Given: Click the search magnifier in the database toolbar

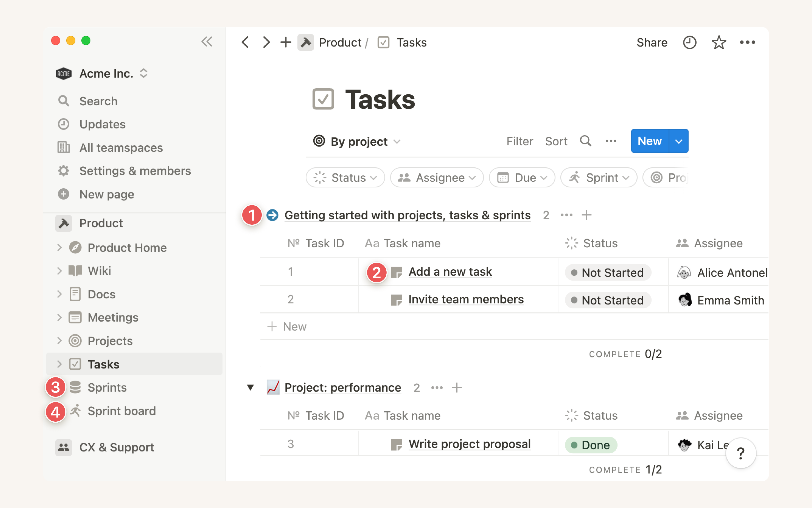Looking at the screenshot, I should tap(585, 141).
